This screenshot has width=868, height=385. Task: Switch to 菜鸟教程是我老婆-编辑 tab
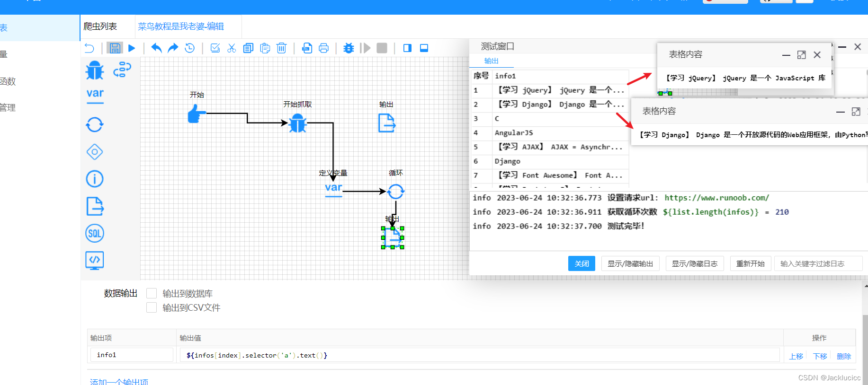pos(181,26)
